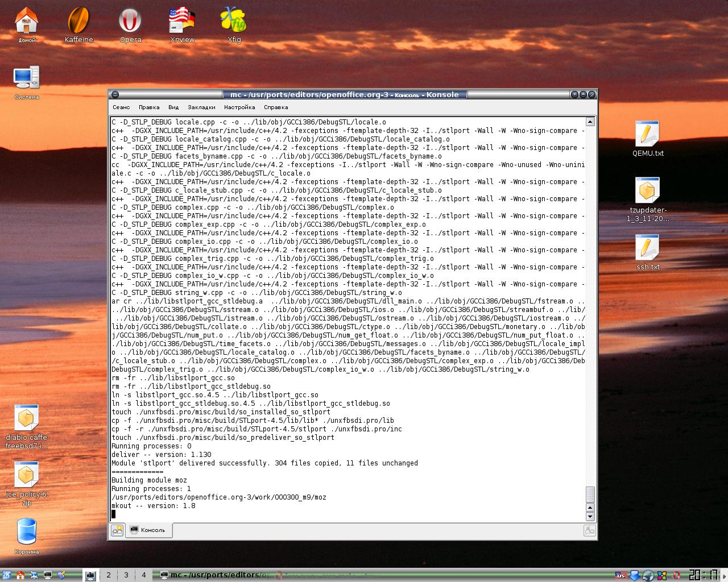
Task: Open the Закладки menu
Action: 201,107
